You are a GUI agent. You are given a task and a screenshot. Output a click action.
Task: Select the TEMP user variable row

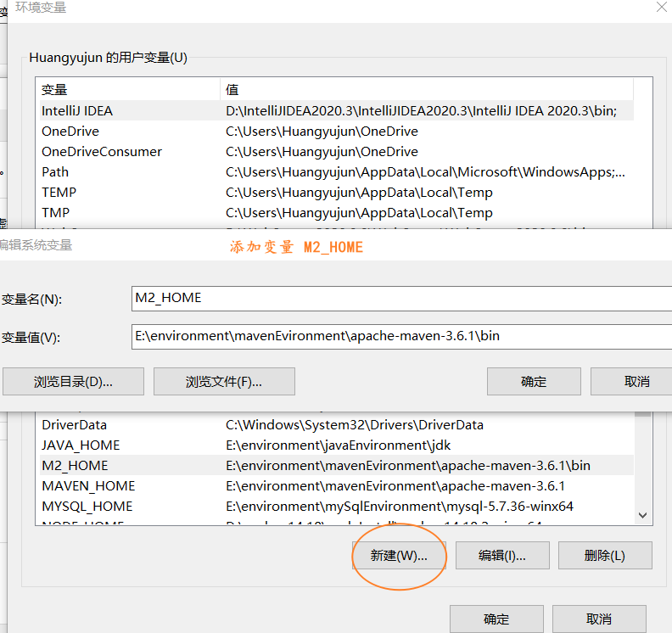[x=337, y=193]
